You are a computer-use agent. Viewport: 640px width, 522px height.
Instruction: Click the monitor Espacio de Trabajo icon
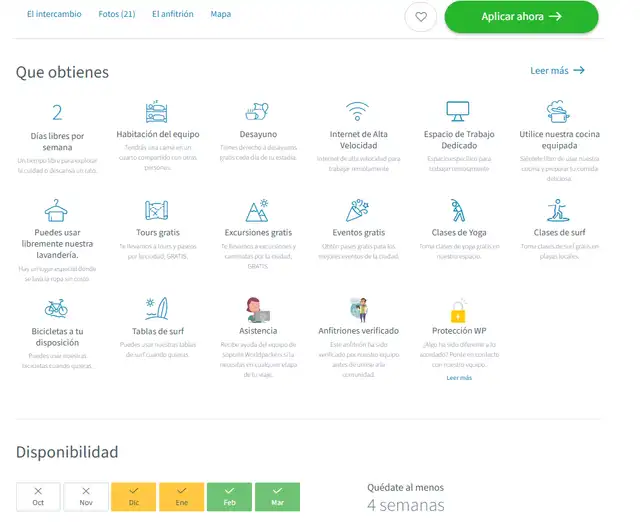point(458,111)
